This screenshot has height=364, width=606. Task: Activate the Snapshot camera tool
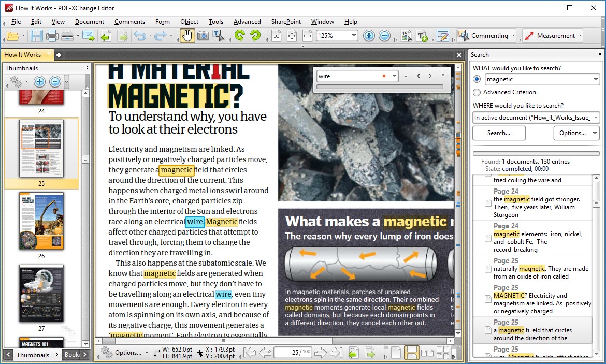click(203, 36)
